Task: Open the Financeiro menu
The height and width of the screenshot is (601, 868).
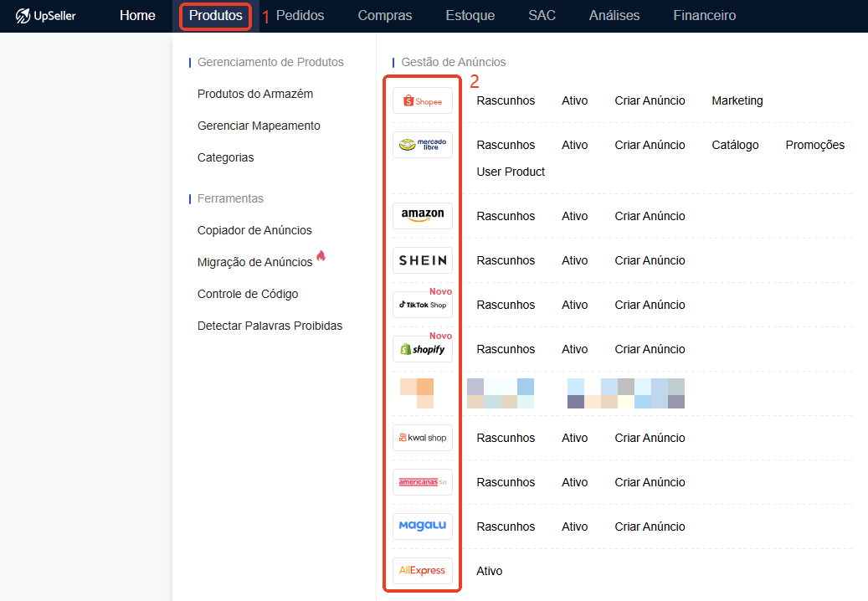Action: 704,16
